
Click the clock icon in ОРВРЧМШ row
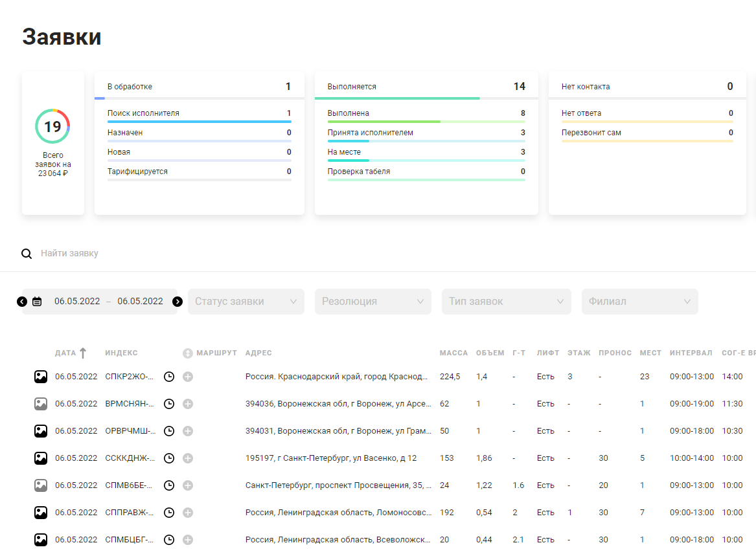click(x=169, y=430)
